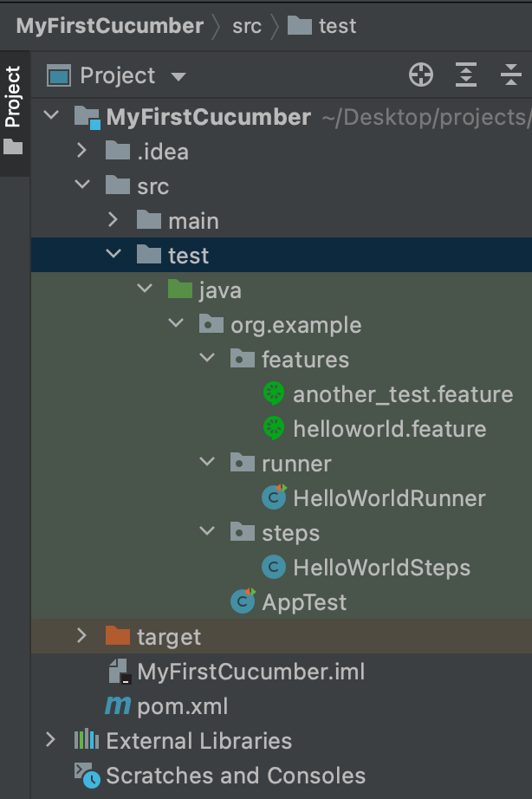Collapse the features folder

coord(206,359)
